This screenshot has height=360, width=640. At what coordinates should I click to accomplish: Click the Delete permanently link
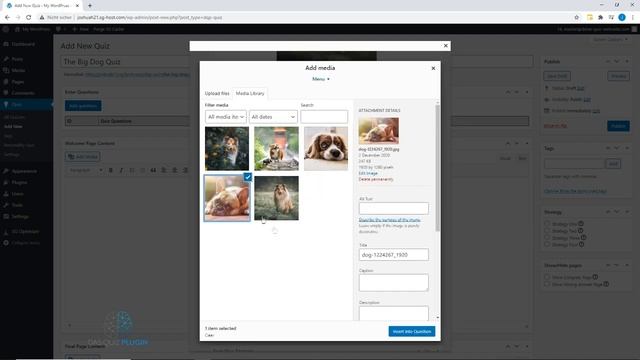click(x=376, y=179)
